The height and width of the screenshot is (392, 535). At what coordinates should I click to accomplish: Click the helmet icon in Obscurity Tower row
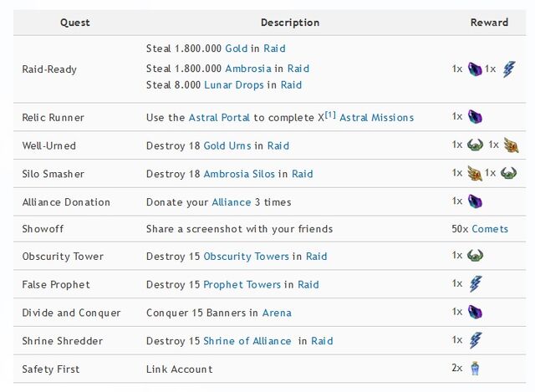point(475,256)
